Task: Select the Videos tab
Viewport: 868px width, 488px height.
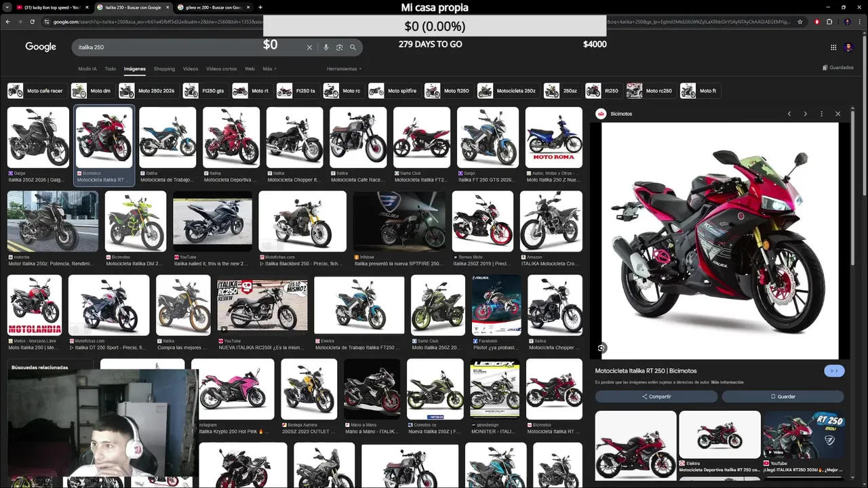Action: pos(191,68)
